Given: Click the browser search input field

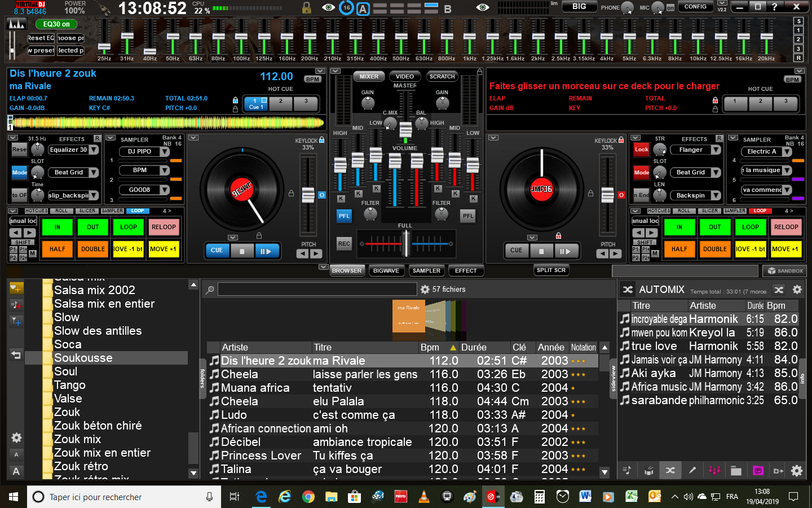Looking at the screenshot, I should pos(317,290).
